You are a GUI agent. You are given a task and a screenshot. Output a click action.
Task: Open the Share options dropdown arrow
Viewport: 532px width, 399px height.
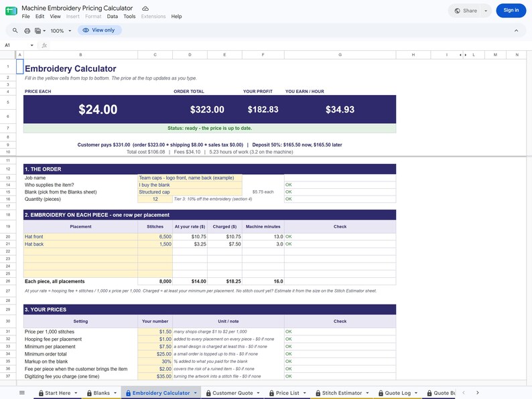pyautogui.click(x=486, y=11)
